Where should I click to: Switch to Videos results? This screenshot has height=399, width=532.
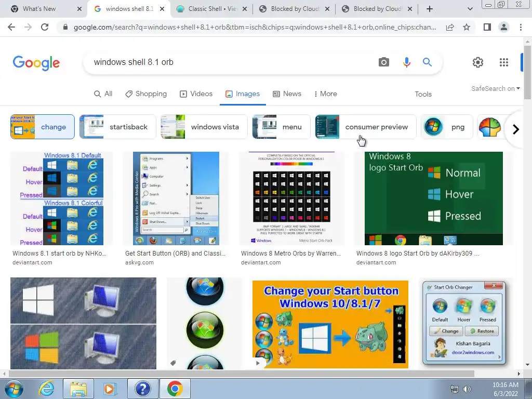pos(196,94)
